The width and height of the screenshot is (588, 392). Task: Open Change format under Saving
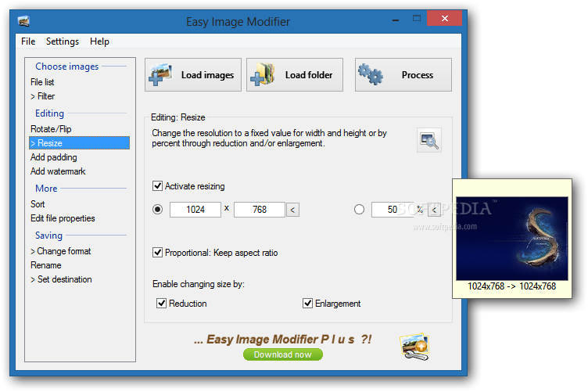[x=61, y=251]
